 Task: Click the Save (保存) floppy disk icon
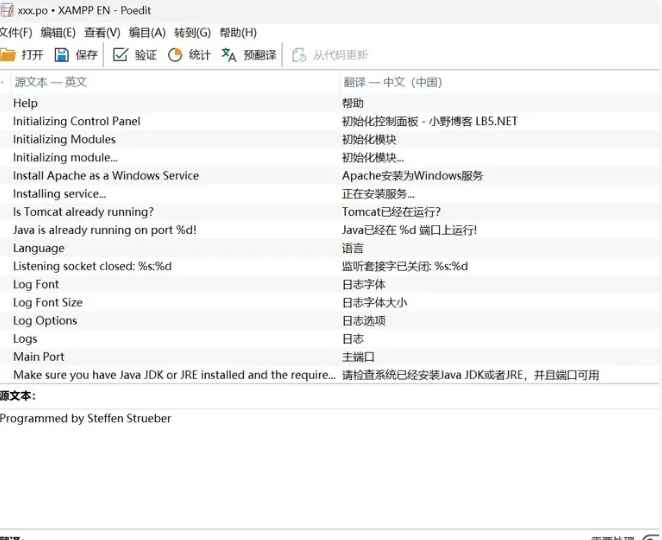click(x=62, y=55)
